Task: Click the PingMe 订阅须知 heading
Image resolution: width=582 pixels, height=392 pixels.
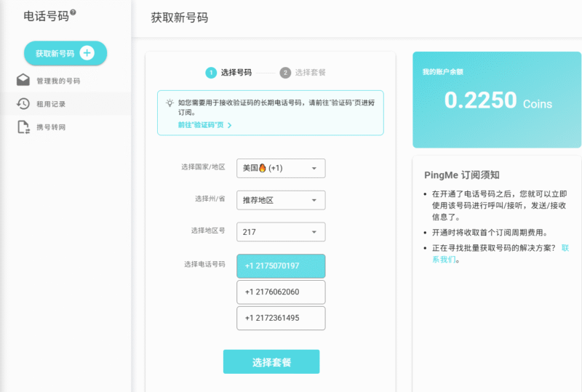Action: tap(462, 175)
